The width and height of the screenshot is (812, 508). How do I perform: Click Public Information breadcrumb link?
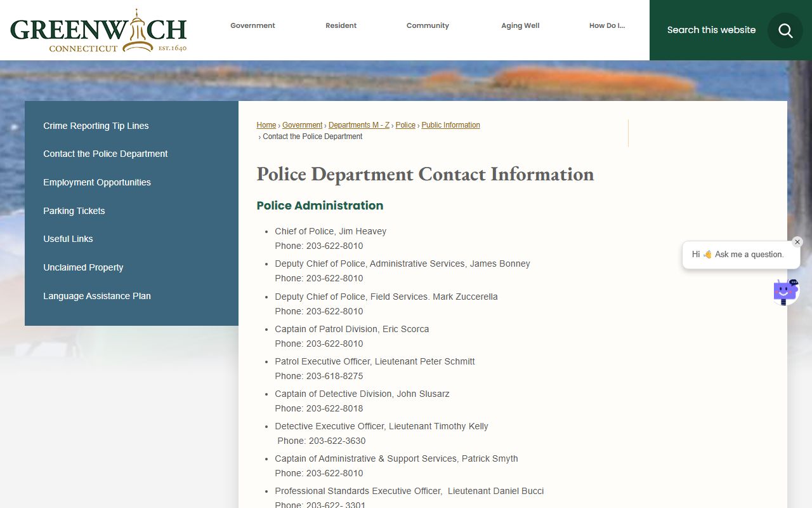tap(451, 125)
